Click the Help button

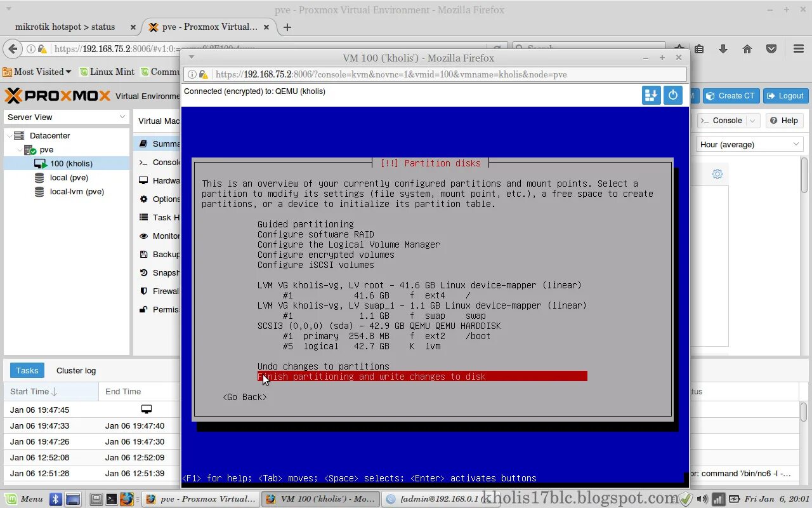pos(784,121)
